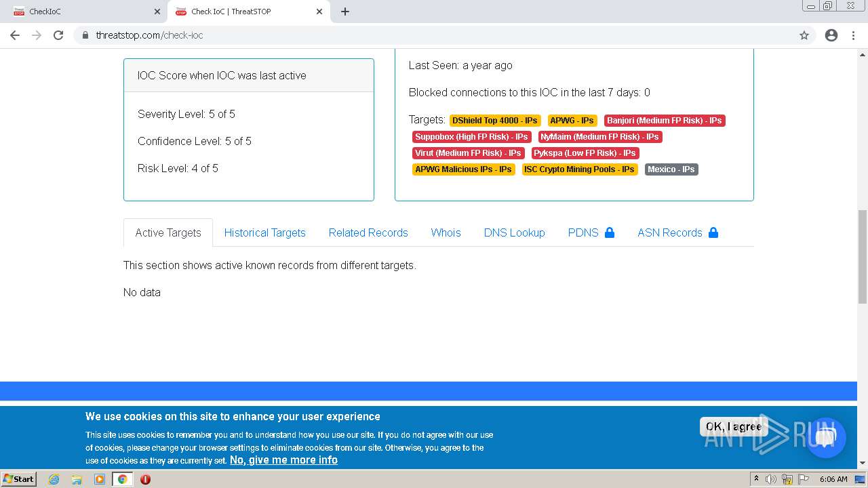Click IOC Score panel header

tap(249, 75)
